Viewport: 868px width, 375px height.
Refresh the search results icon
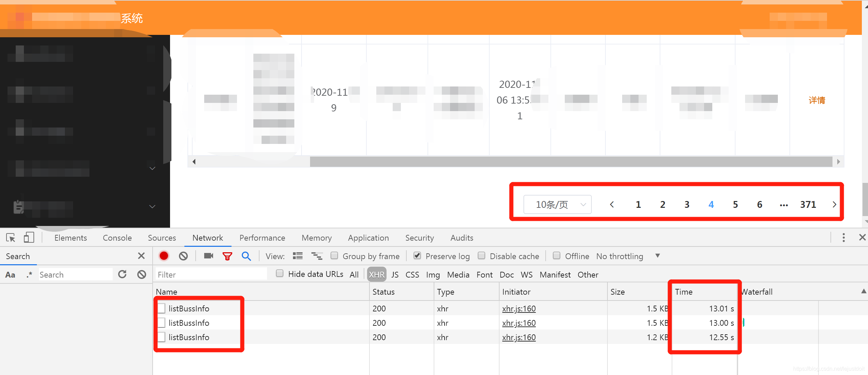click(122, 274)
